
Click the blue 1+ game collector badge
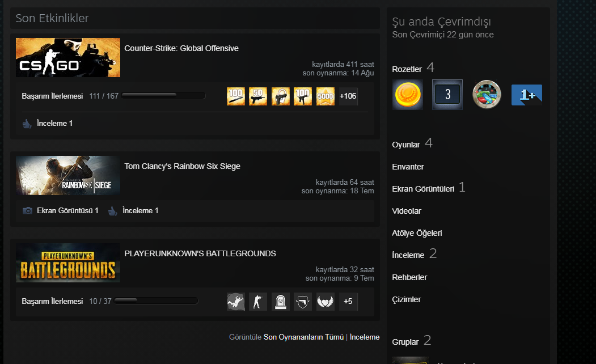pyautogui.click(x=526, y=95)
